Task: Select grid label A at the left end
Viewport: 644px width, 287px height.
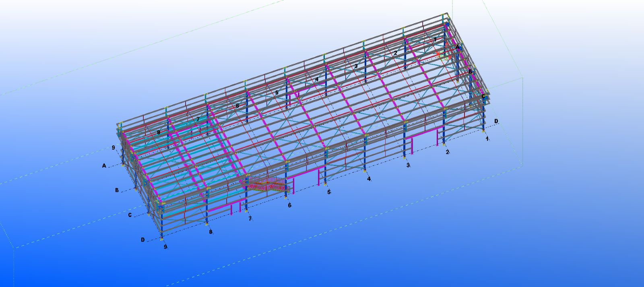Action: pos(104,165)
